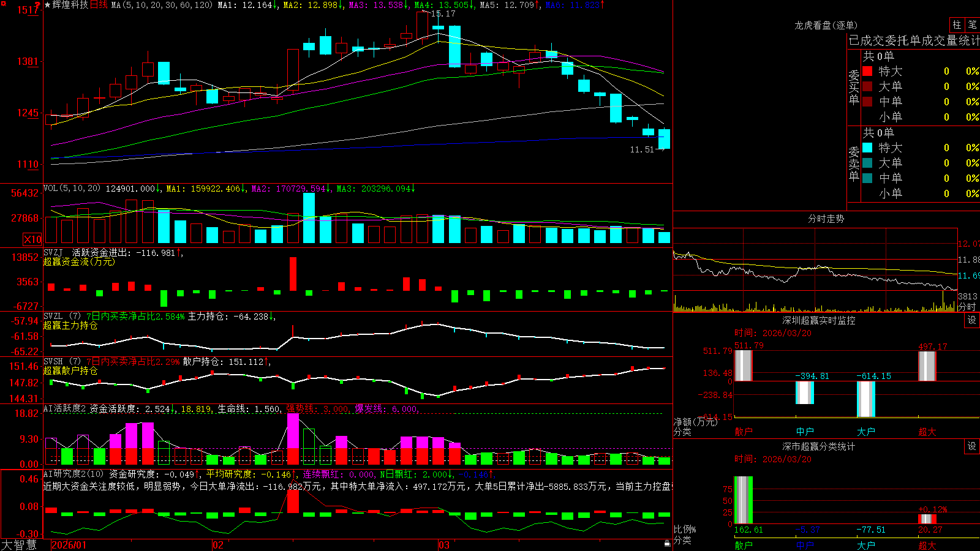This screenshot has height=551, width=980.
Task: Click the red 特大 buy-order swatch
Action: 867,71
